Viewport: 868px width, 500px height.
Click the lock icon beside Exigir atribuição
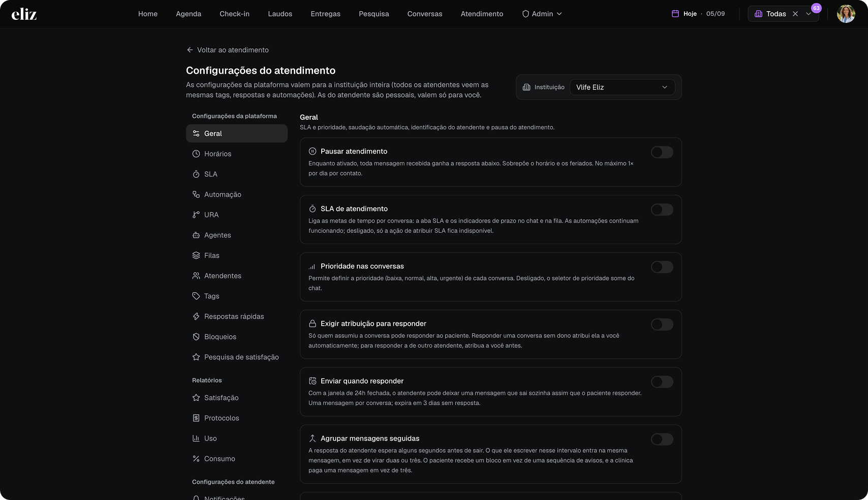coord(313,324)
